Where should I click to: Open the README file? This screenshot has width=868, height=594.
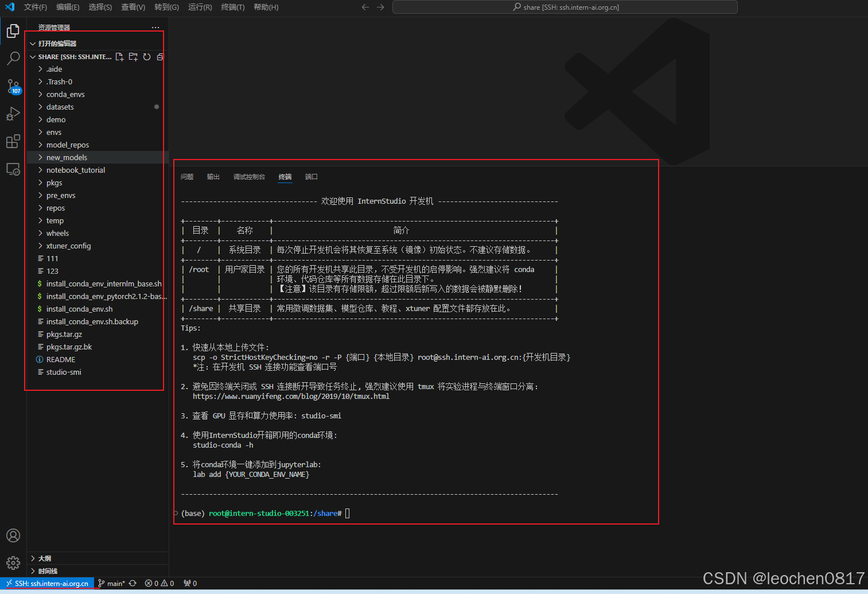pos(98,359)
